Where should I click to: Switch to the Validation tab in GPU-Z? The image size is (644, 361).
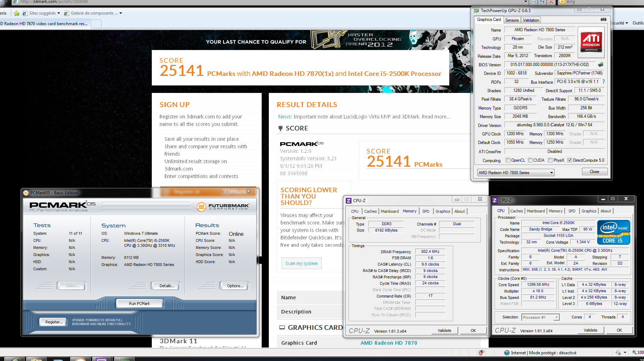point(531,20)
